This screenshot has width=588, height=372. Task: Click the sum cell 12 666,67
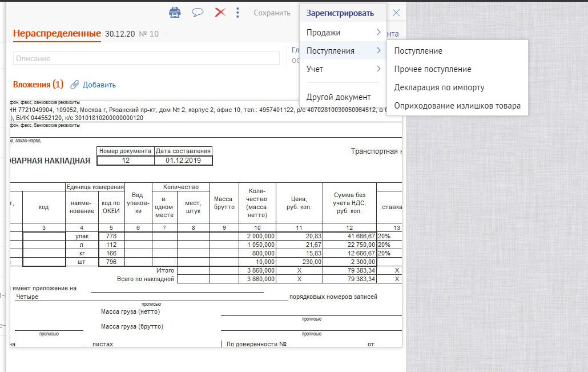pyautogui.click(x=349, y=253)
